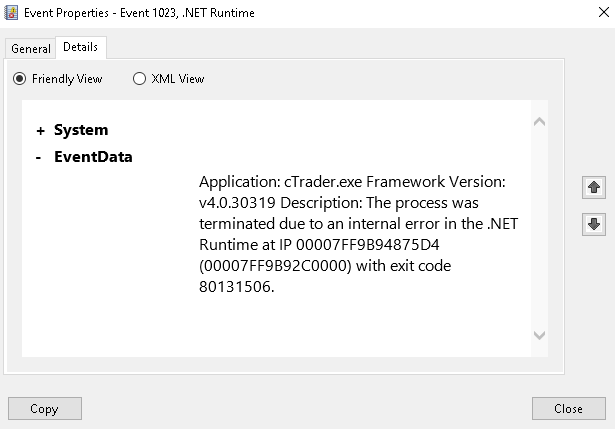
Task: Close the Event Properties window with X
Action: pos(604,12)
